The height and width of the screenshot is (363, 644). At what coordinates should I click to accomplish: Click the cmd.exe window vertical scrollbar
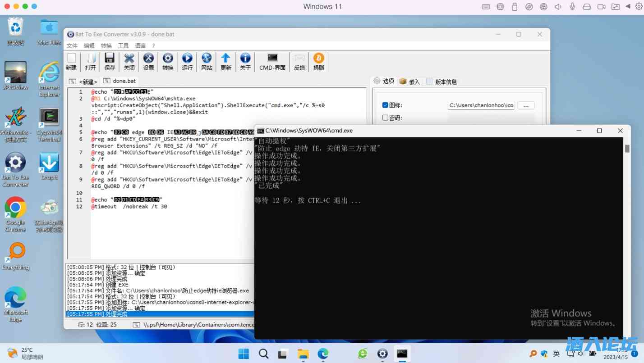click(627, 225)
